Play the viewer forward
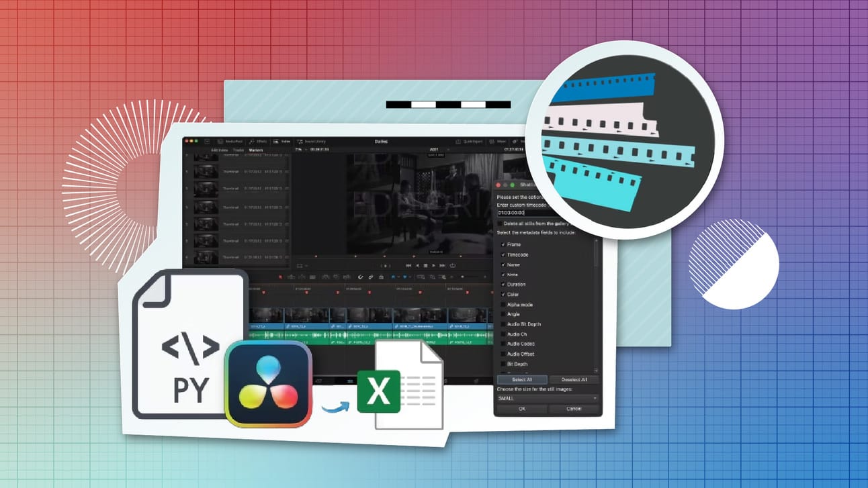 tap(434, 266)
